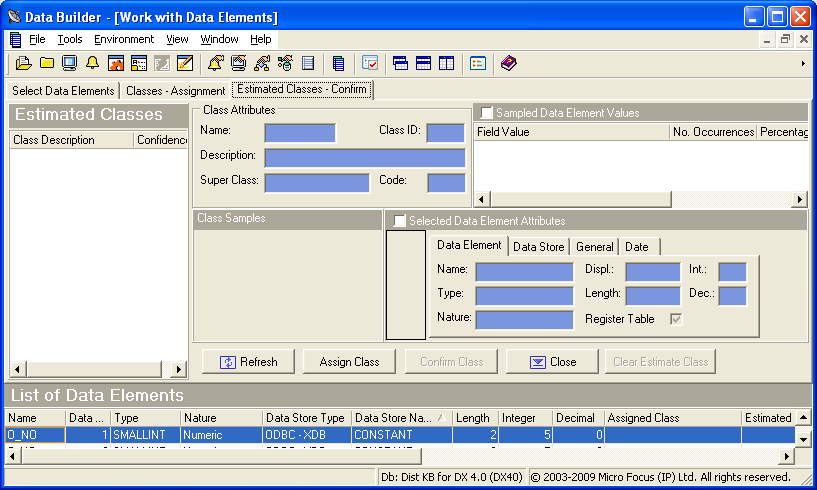The width and height of the screenshot is (817, 490).
Task: Enable Sampled Data Element Values checkbox
Action: 487,113
